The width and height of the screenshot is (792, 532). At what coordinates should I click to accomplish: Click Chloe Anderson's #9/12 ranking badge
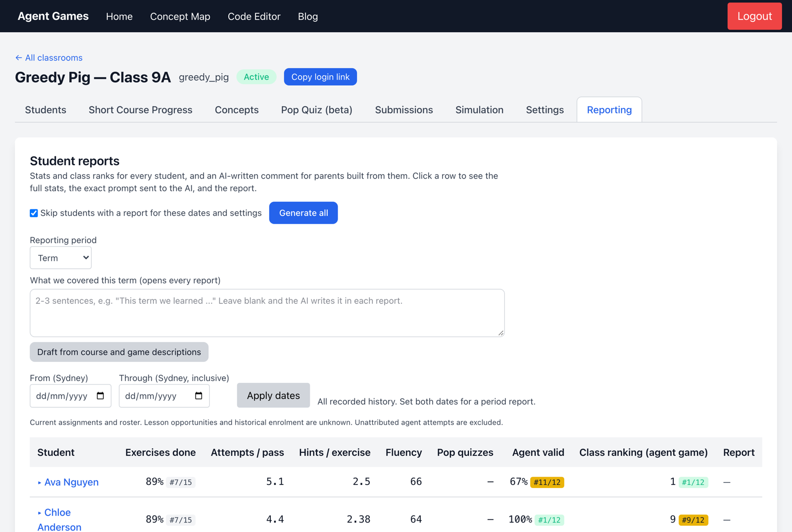693,520
